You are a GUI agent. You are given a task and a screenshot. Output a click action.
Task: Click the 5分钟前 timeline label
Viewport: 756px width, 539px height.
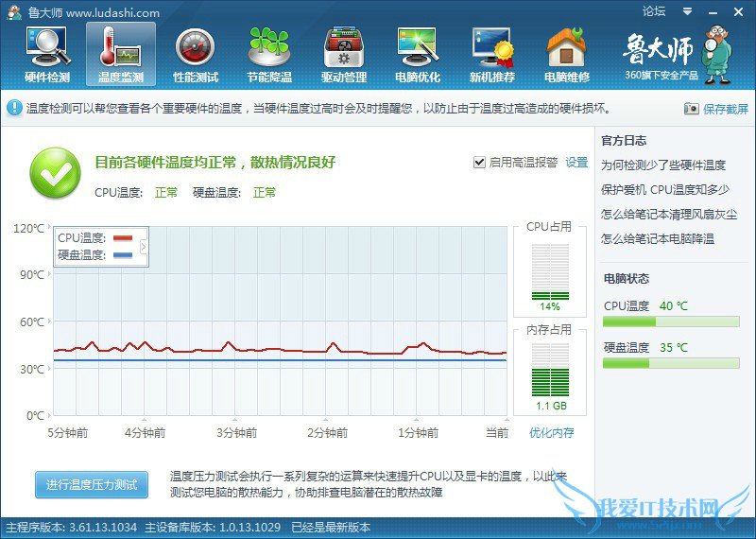67,432
